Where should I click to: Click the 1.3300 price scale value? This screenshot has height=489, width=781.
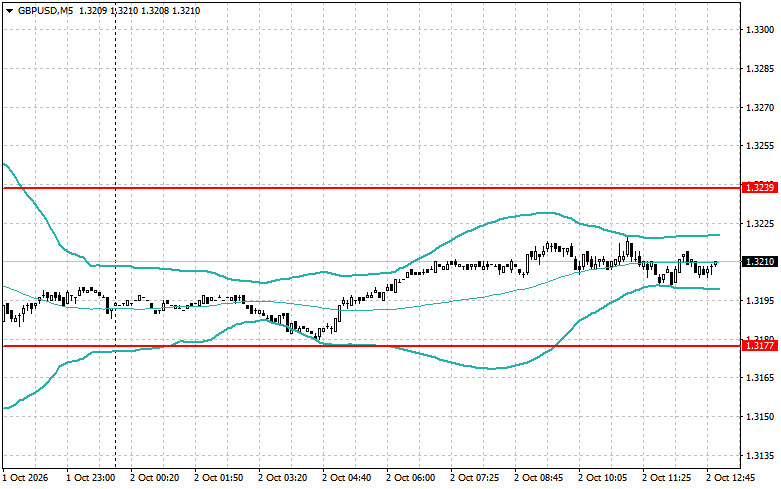pyautogui.click(x=760, y=30)
